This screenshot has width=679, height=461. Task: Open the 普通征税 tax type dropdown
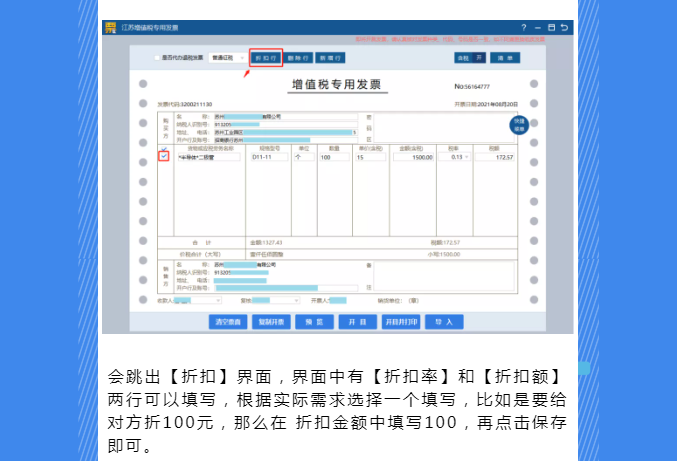point(228,58)
